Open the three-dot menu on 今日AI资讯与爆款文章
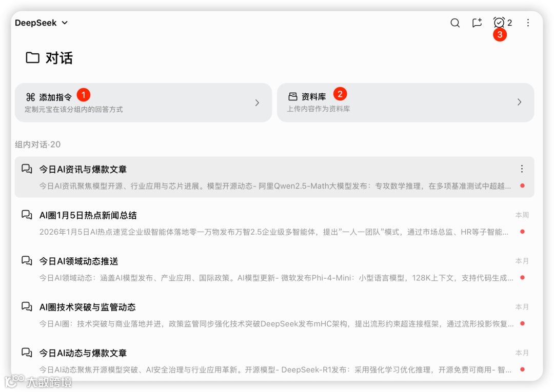Viewport: 554px width, 392px height. (522, 168)
